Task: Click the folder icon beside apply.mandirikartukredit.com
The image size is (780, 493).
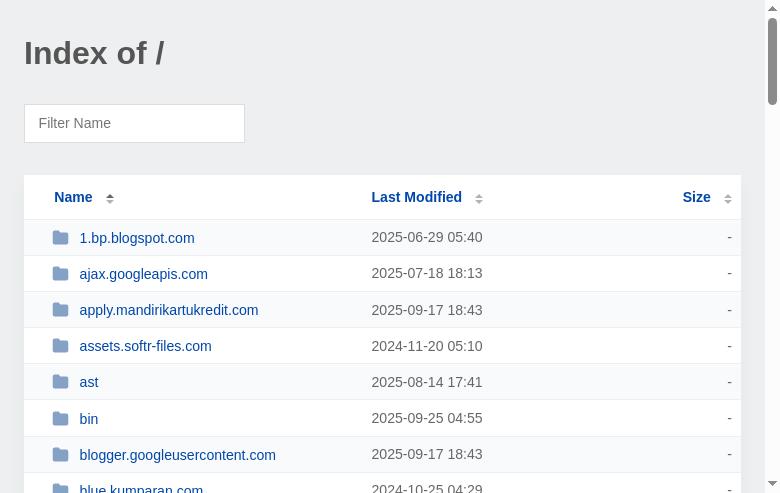Action: 60,310
